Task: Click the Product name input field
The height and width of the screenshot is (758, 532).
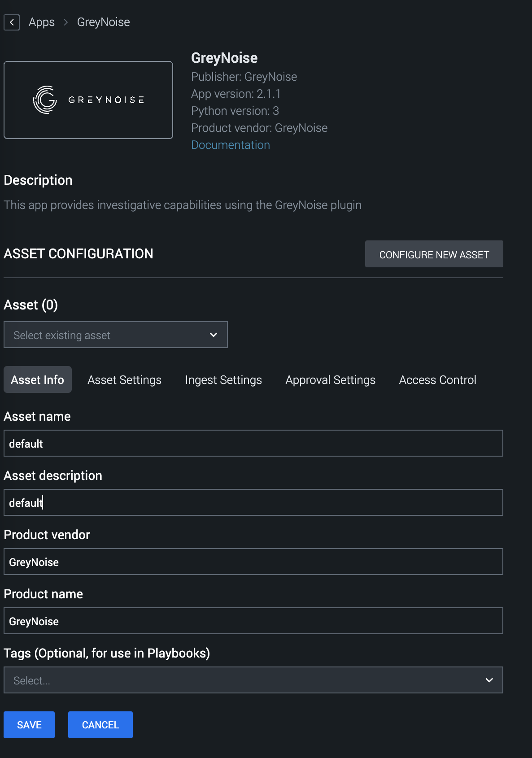Action: click(x=253, y=621)
